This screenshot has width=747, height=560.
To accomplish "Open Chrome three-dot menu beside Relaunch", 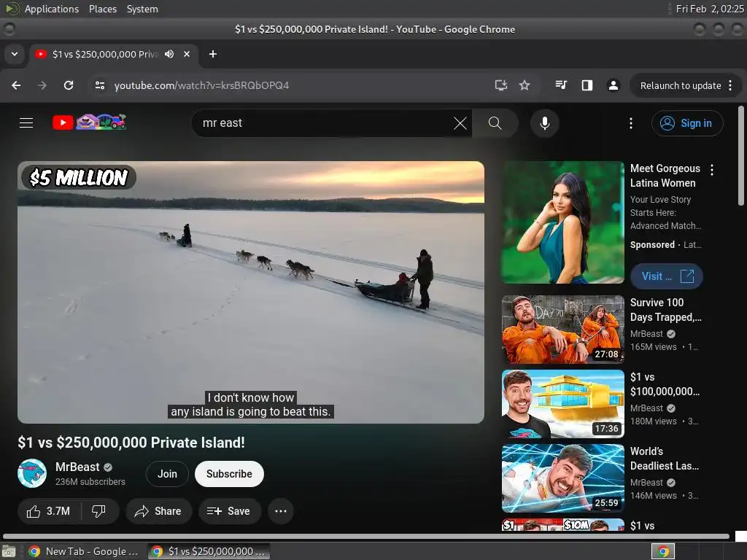I will (730, 86).
